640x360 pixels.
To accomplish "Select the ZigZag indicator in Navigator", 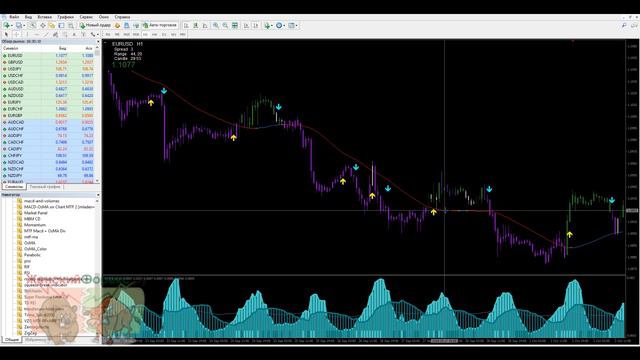I will [30, 333].
